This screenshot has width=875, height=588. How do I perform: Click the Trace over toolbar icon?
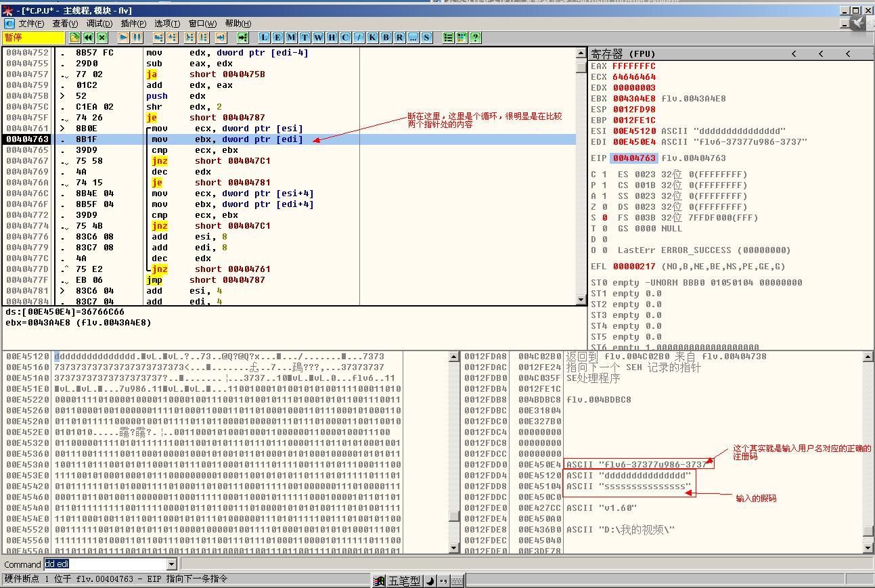pos(204,38)
